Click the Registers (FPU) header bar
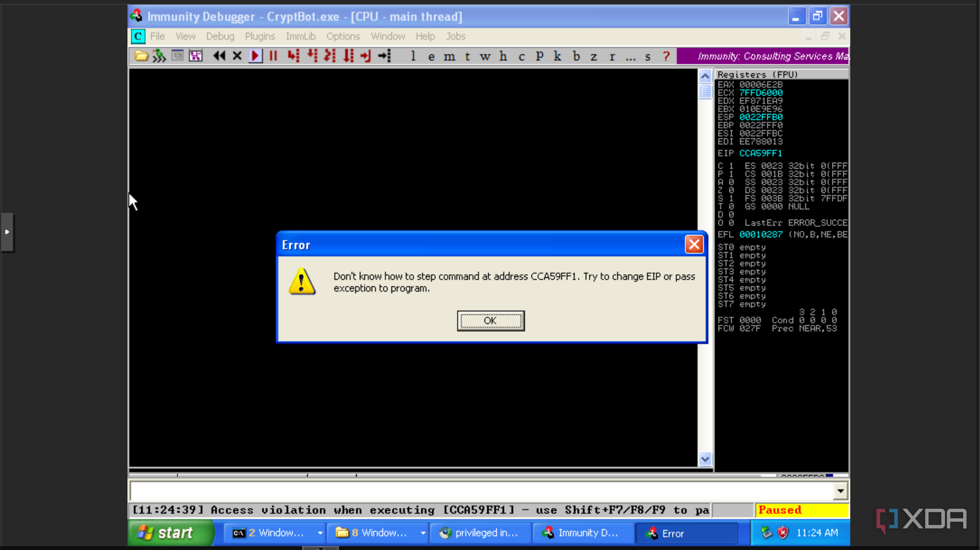The height and width of the screenshot is (550, 980). click(x=781, y=74)
